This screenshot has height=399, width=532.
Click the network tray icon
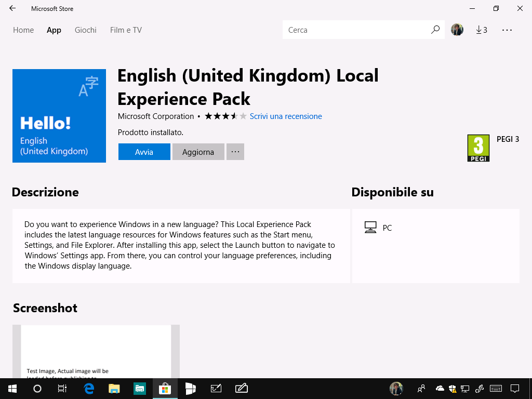click(x=465, y=389)
